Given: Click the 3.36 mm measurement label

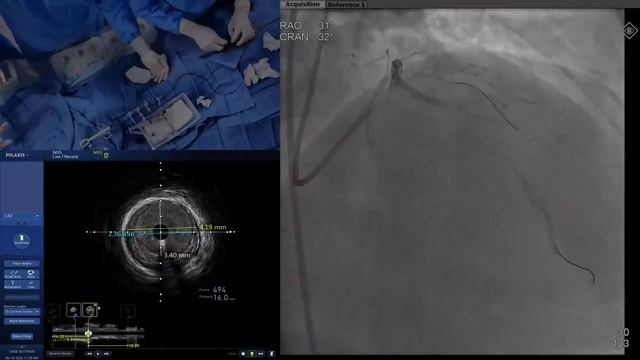Looking at the screenshot, I should click(x=121, y=234).
